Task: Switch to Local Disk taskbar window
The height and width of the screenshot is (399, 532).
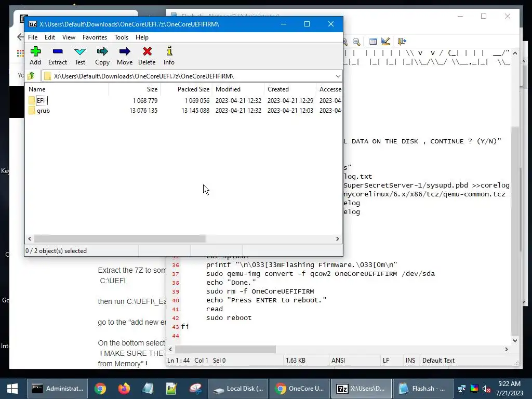Action: pyautogui.click(x=238, y=389)
